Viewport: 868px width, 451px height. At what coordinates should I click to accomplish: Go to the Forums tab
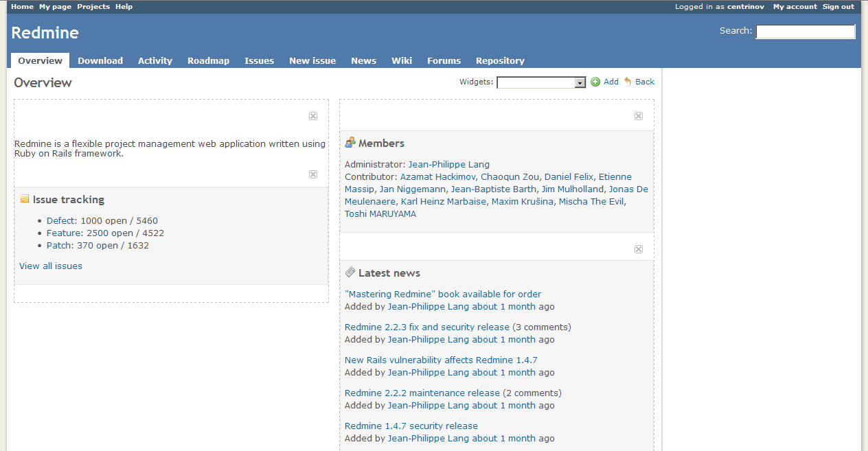(x=444, y=60)
